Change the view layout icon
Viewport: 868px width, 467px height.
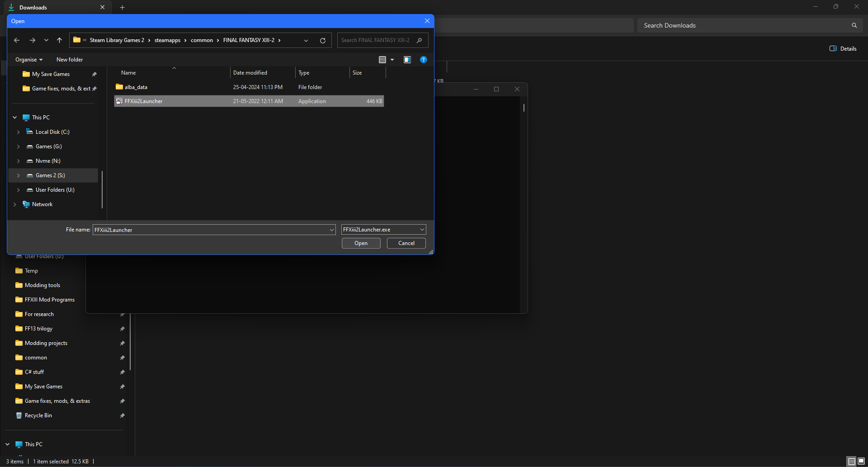pyautogui.click(x=382, y=60)
